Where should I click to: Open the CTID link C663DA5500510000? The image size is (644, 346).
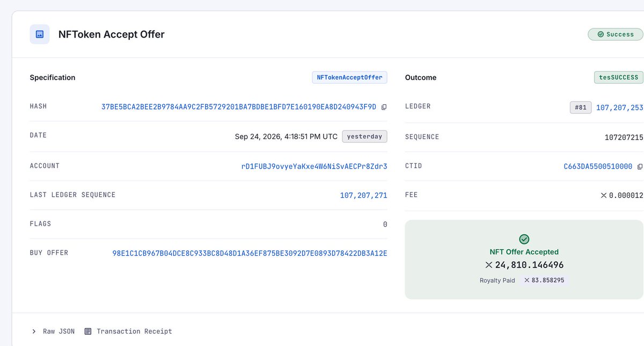coord(598,167)
